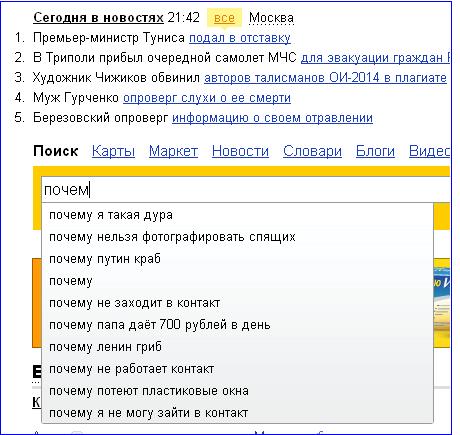Click 'Муж Гурченко' headline text

[76, 98]
